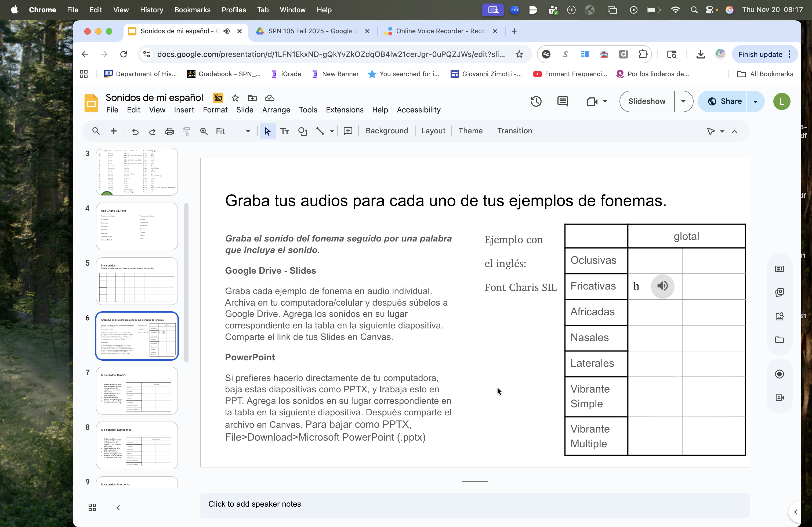Collapse the toolbar menus with up chevron
This screenshot has height=527, width=812.
pyautogui.click(x=735, y=131)
